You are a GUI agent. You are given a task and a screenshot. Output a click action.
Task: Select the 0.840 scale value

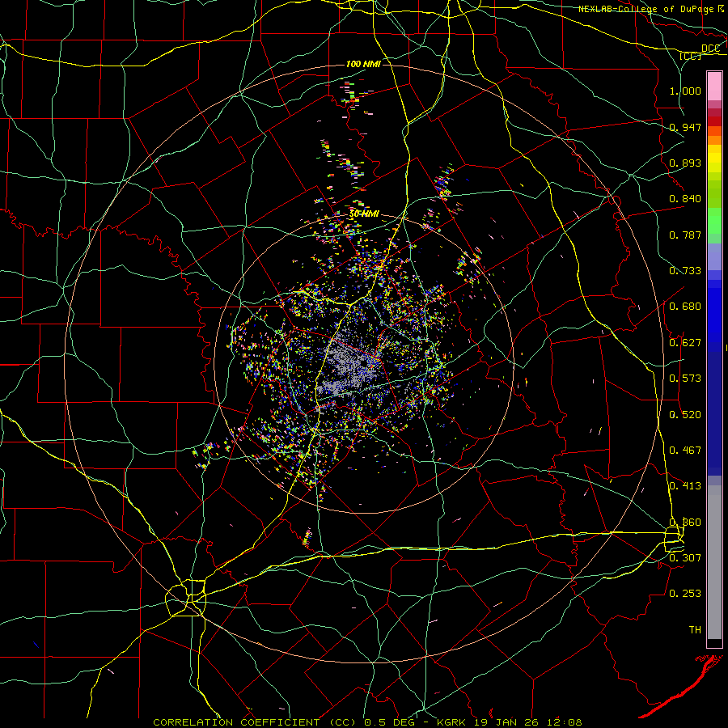[x=685, y=199]
